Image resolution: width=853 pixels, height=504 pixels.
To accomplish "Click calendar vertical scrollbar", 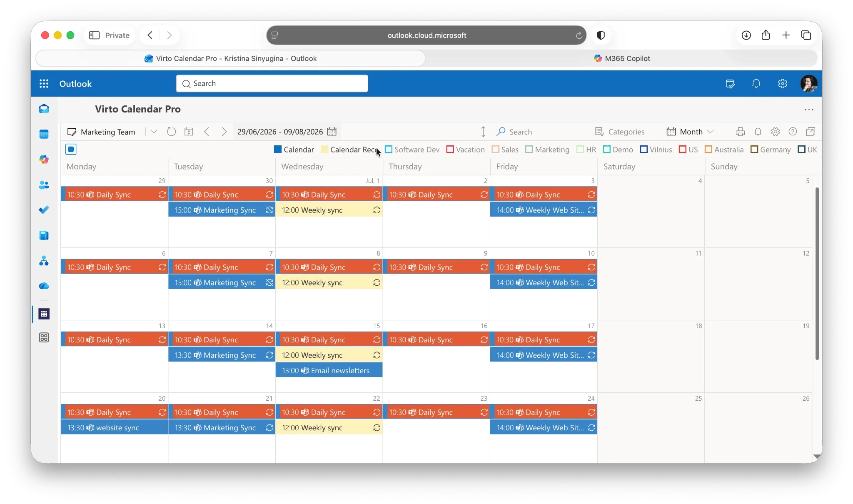I will coord(817,274).
